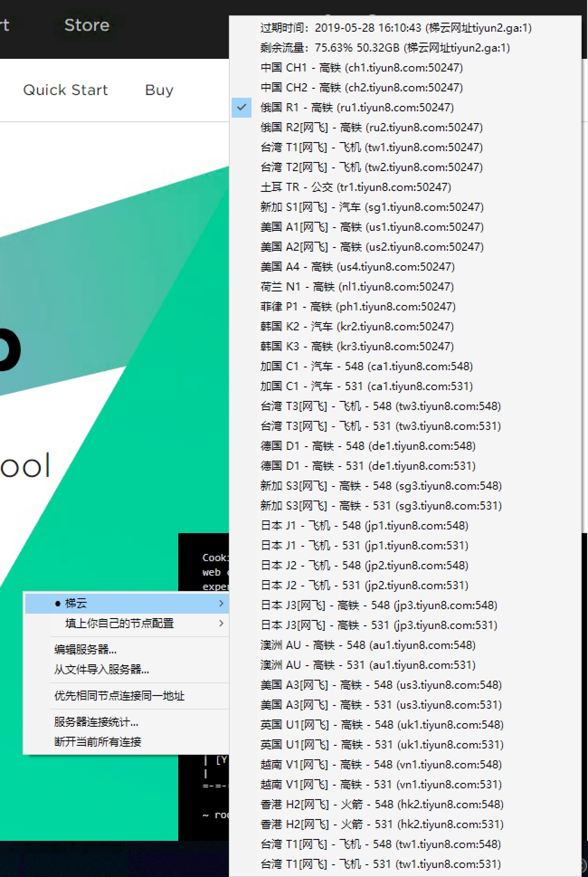
Task: Toggle 优先相同节点连接同一地址 option
Action: click(x=119, y=696)
